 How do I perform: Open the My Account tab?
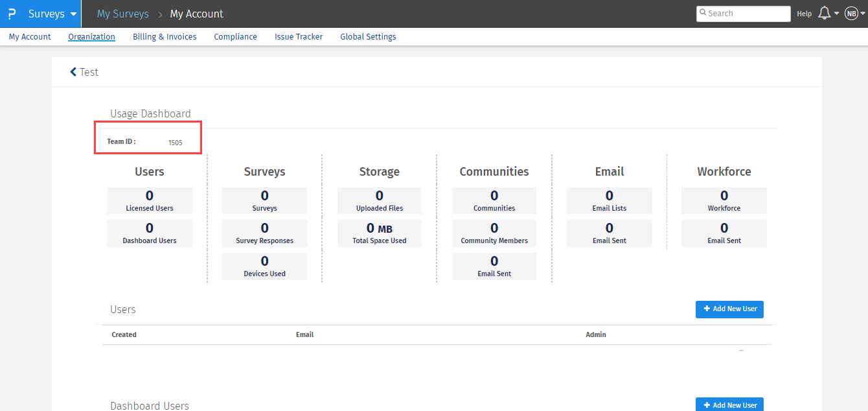click(x=30, y=37)
